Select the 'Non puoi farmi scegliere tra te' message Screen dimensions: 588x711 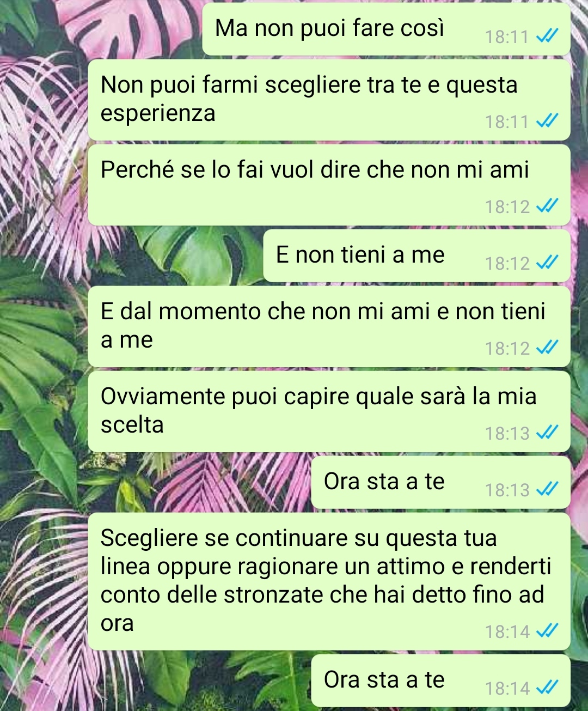pyautogui.click(x=329, y=100)
